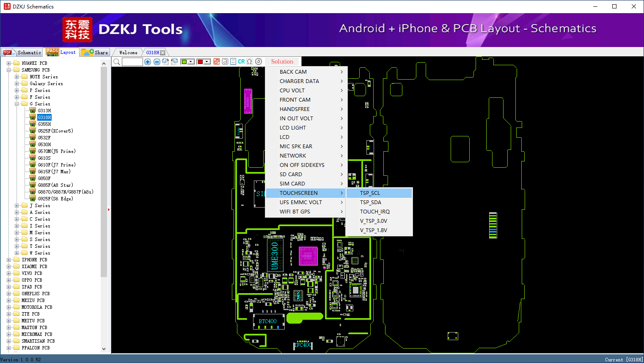Expand the Galaxy Series node
Screen dimensions: 644x363
click(x=17, y=83)
